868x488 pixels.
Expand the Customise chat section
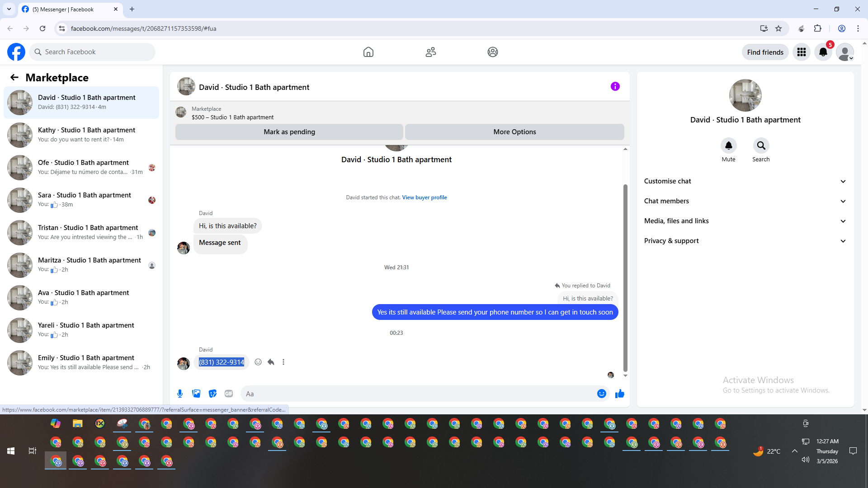pos(745,181)
